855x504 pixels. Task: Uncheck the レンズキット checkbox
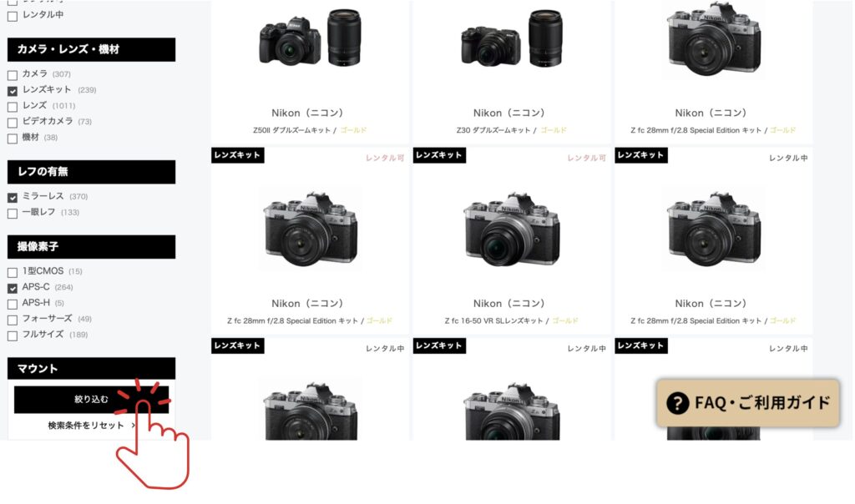pyautogui.click(x=13, y=90)
